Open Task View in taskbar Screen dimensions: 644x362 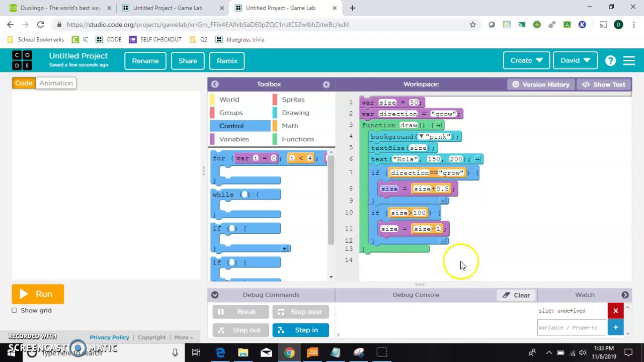click(x=196, y=353)
